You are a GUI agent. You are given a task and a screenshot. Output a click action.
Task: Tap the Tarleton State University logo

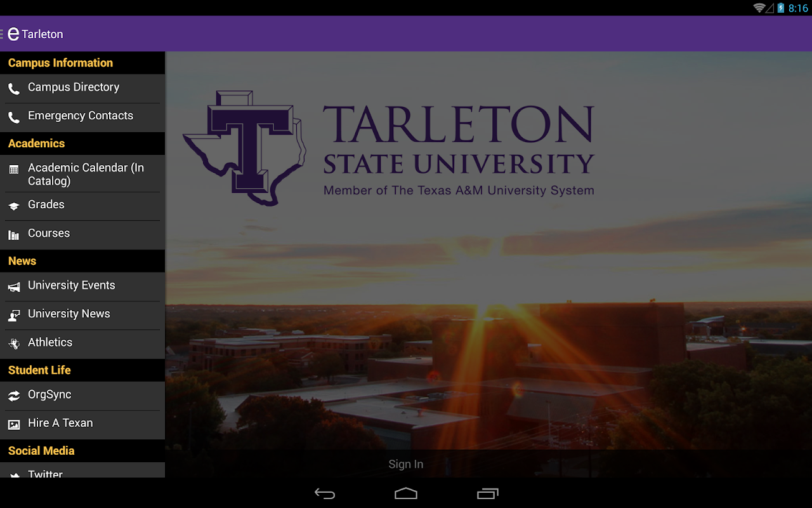click(388, 148)
